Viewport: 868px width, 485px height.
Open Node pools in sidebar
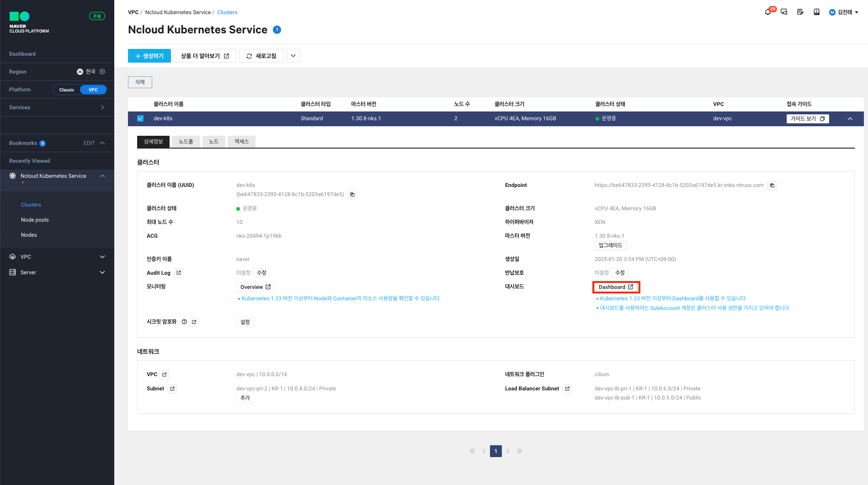[x=35, y=220]
